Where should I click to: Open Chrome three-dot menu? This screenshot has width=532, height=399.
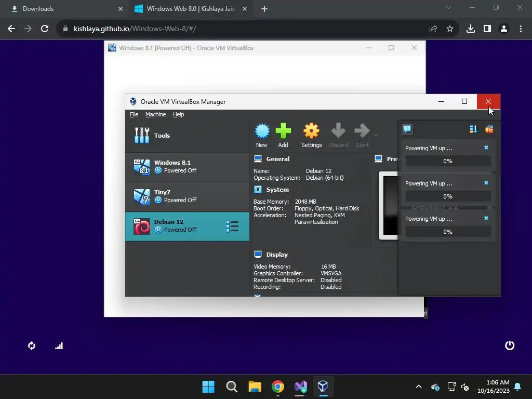tap(521, 29)
